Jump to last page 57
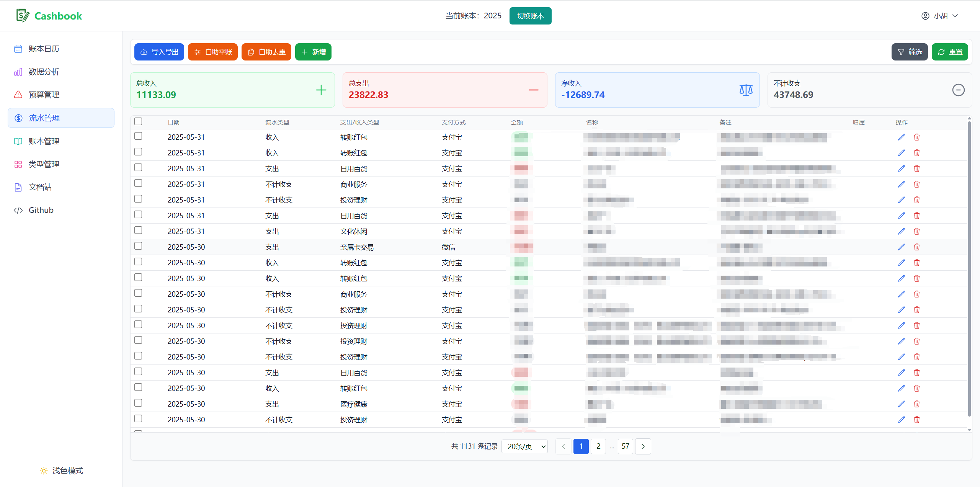Screen dimensions: 980x487 click(x=626, y=446)
